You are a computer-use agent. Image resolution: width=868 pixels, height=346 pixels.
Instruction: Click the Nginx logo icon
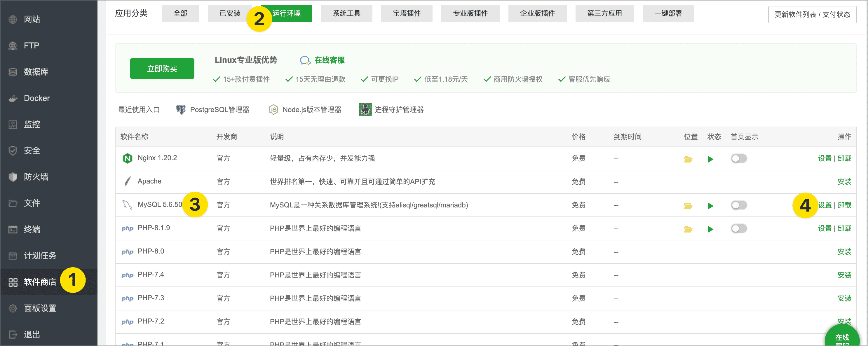click(127, 158)
